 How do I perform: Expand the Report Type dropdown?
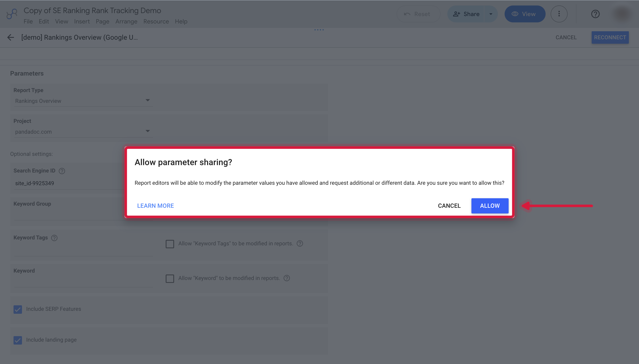(x=83, y=101)
